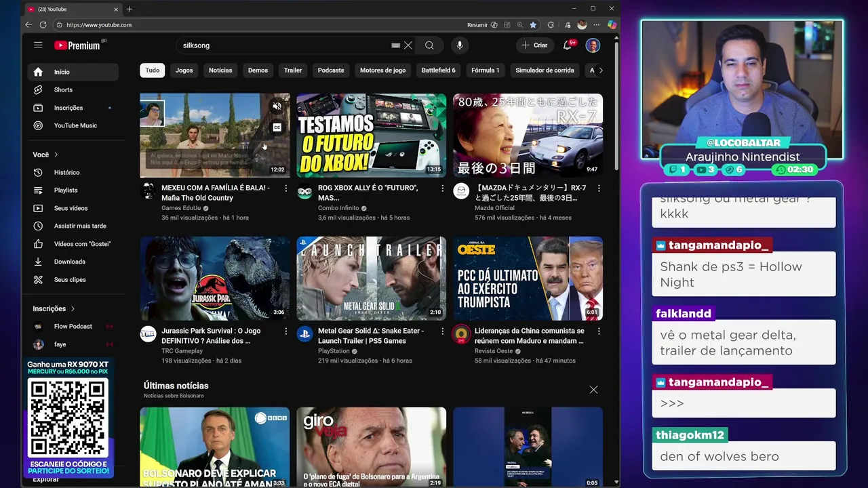Select the Battlefield 6 chip
Viewport: 868px width, 488px height.
439,70
